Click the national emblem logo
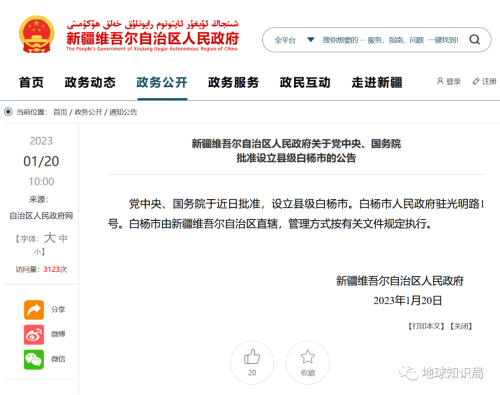 click(x=37, y=34)
